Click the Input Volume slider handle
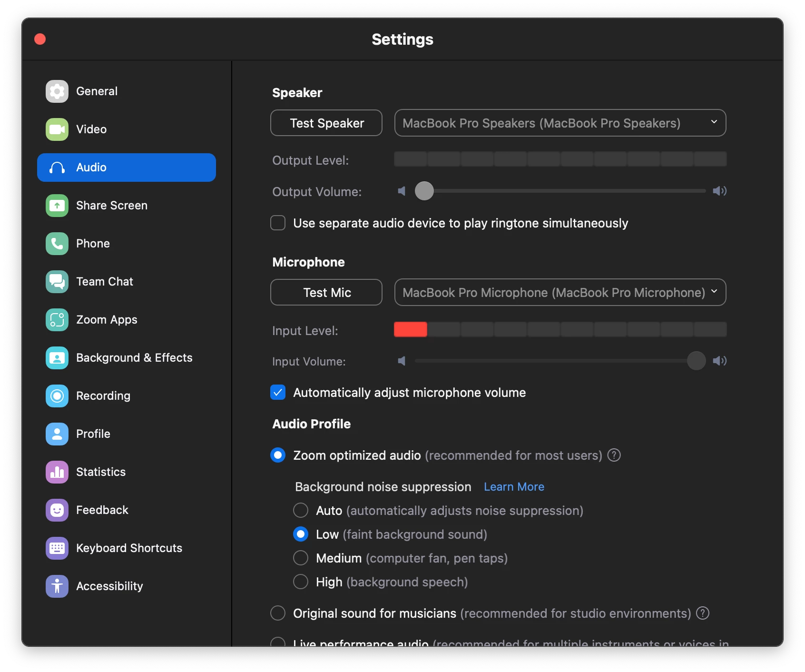805x672 pixels. (696, 361)
